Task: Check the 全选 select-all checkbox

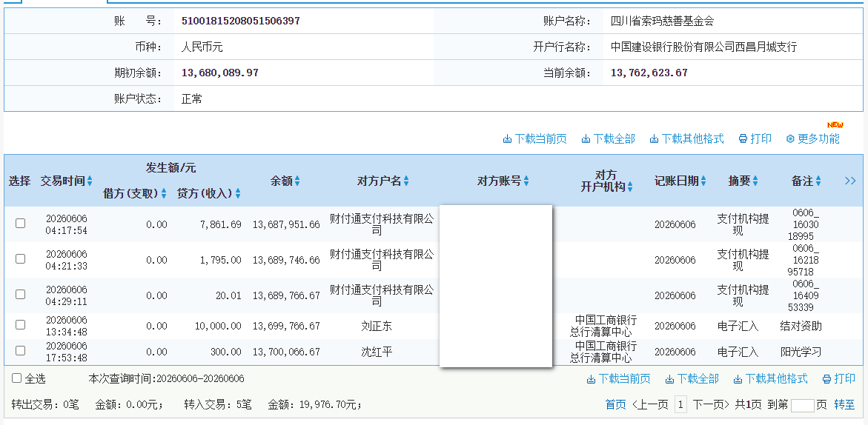Action: [x=16, y=378]
